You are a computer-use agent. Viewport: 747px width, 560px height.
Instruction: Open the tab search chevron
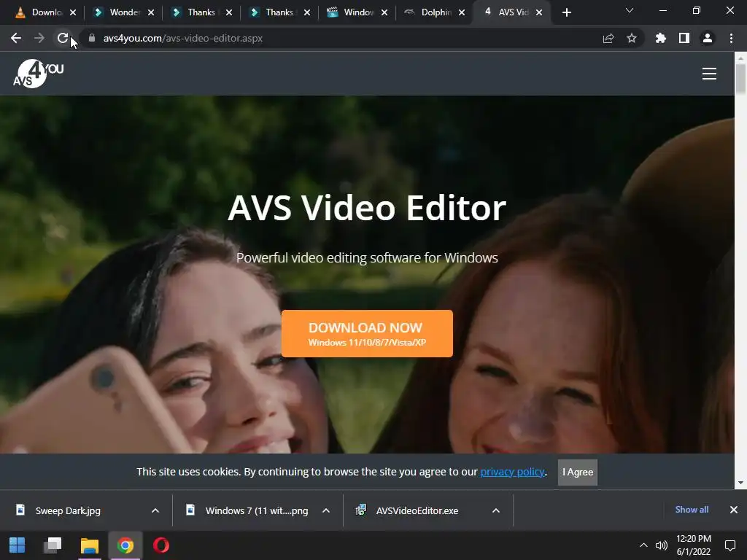pyautogui.click(x=630, y=10)
